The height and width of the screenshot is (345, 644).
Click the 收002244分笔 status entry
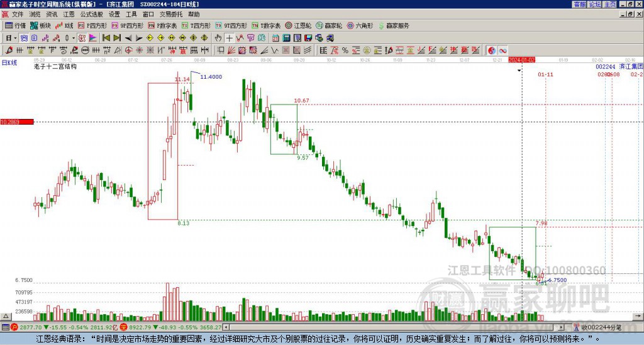[x=601, y=327]
